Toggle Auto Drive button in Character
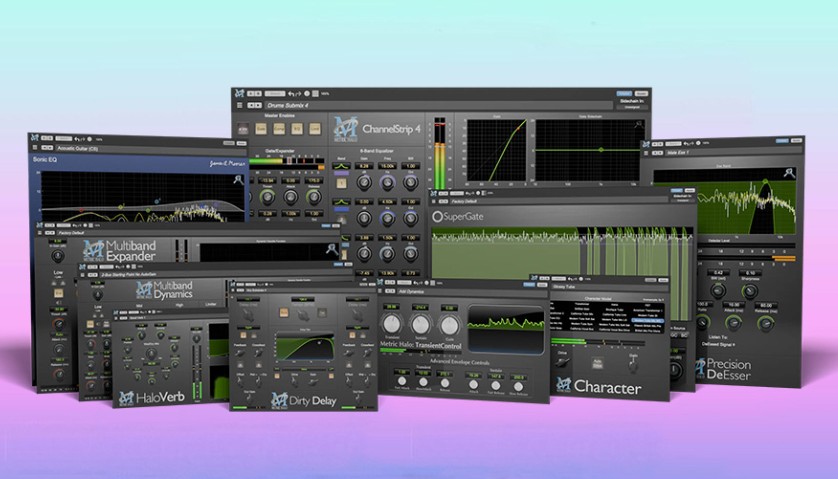838x479 pixels. click(597, 362)
